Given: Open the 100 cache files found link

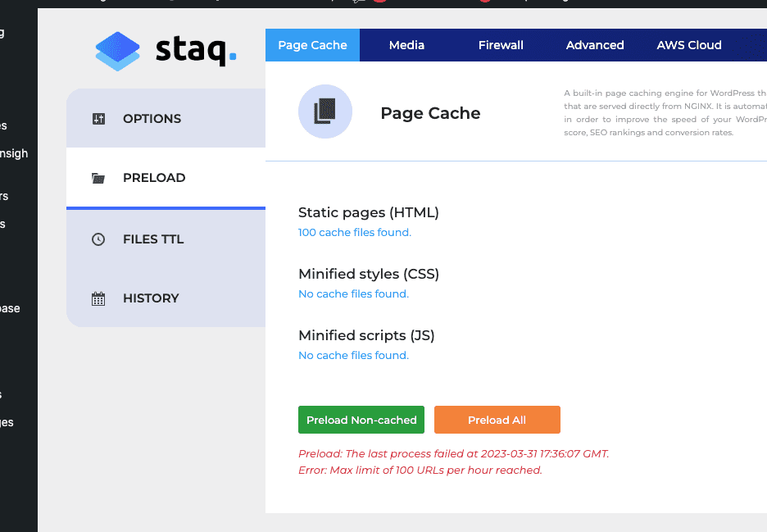Looking at the screenshot, I should coord(354,232).
